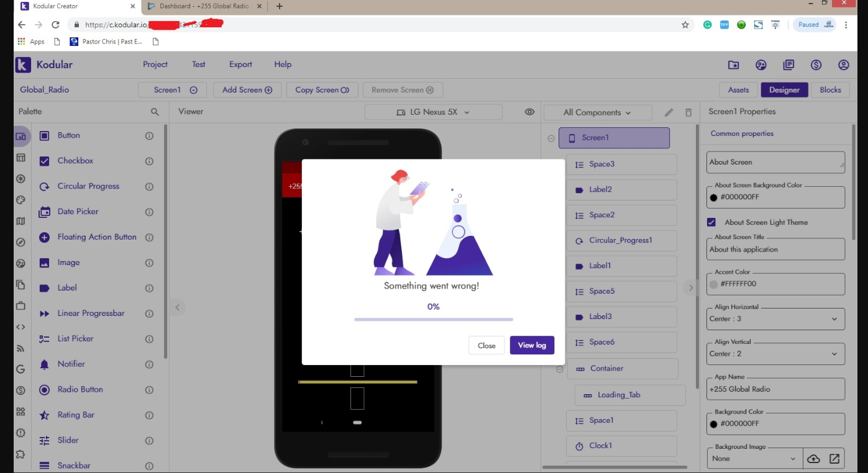Click the About Screen Background Color swatch

(714, 197)
